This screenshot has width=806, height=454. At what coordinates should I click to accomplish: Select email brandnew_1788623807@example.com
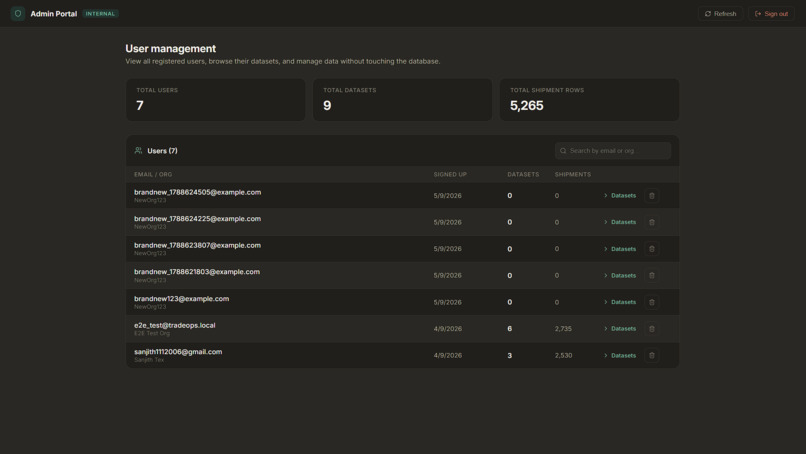(x=197, y=246)
